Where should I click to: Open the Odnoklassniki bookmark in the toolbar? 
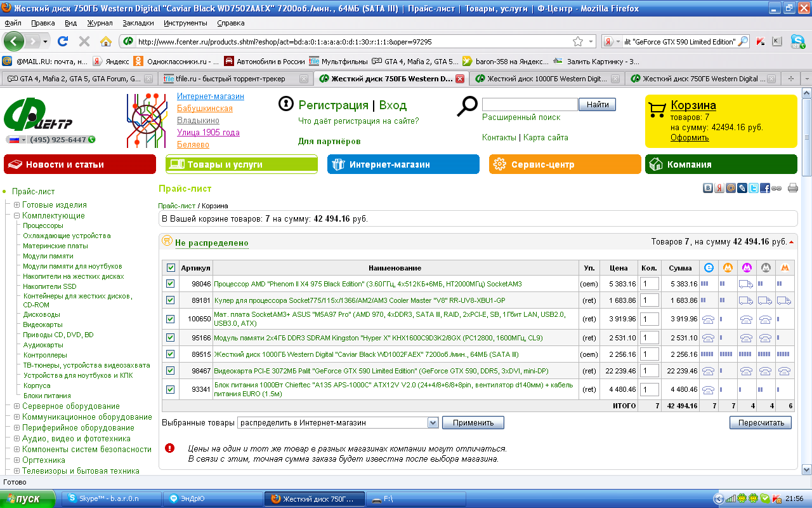coord(176,62)
